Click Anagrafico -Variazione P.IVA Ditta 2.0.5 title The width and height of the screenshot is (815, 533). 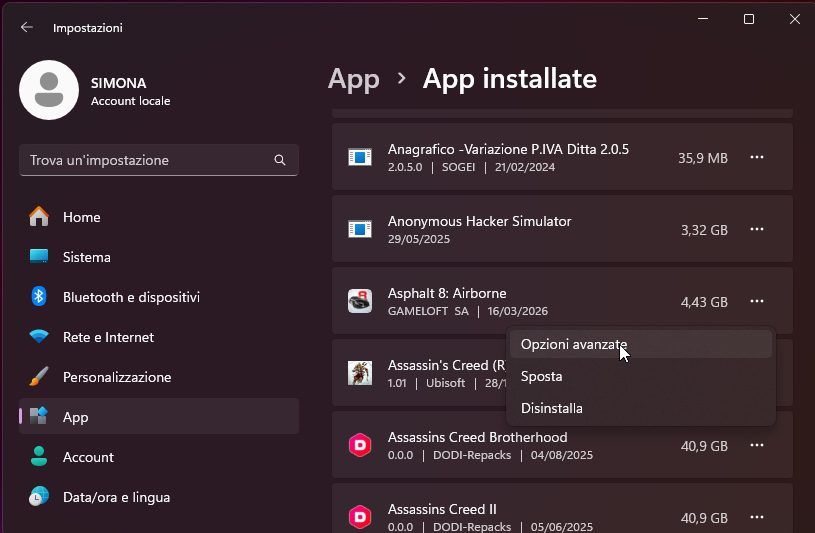click(x=508, y=149)
